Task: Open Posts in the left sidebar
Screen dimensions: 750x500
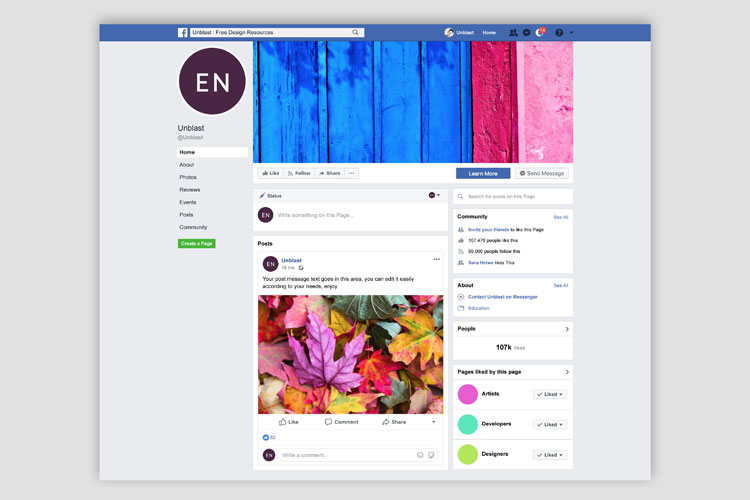Action: point(186,214)
